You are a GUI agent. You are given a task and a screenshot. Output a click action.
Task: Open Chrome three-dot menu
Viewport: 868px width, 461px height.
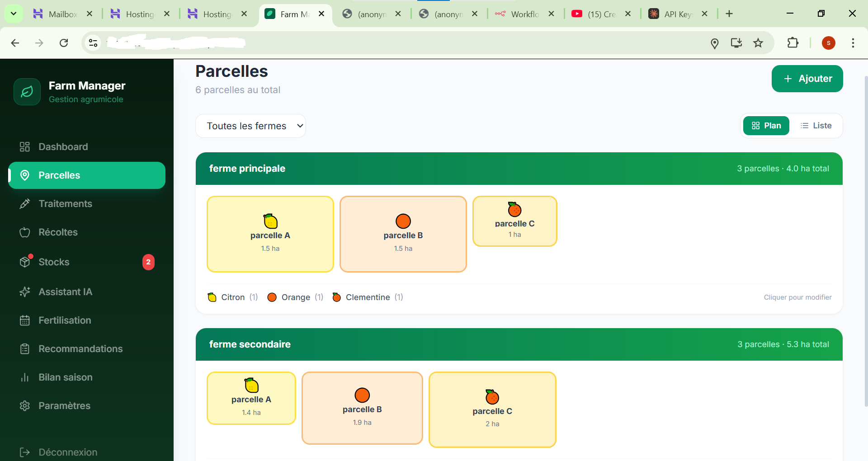tap(853, 43)
